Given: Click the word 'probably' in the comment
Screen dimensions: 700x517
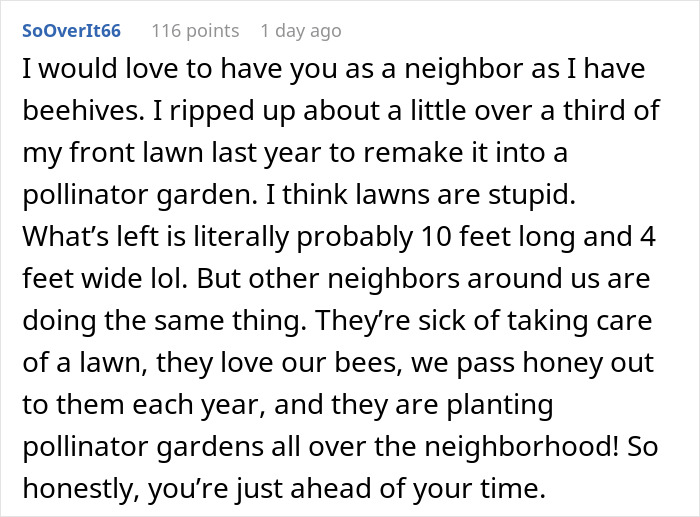Looking at the screenshot, I should [354, 237].
